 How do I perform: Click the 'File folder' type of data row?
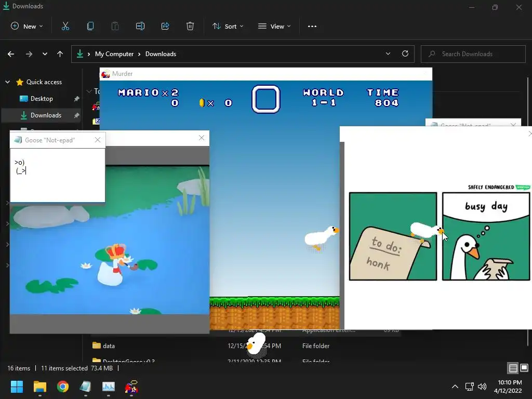tap(316, 345)
